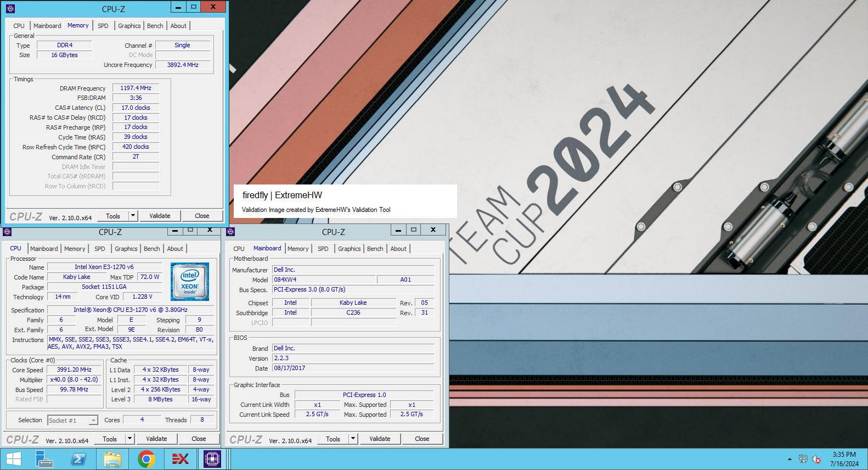The width and height of the screenshot is (868, 470).
Task: Click CPU-Z icon in Mainboard window title bar
Action: [x=230, y=232]
